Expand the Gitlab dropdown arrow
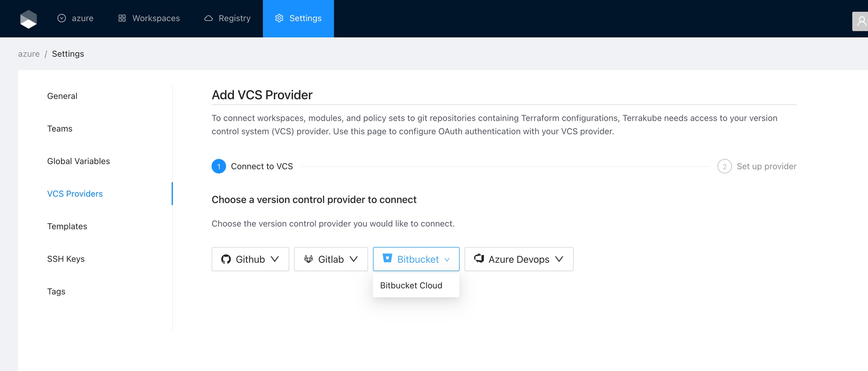Viewport: 868px width, 371px height. (353, 259)
